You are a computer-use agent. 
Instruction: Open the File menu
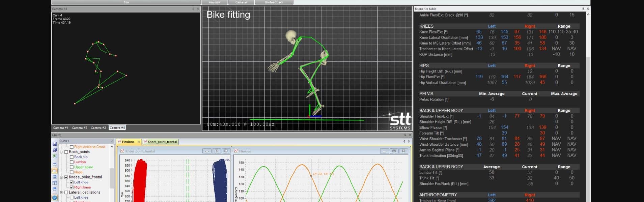pos(126,2)
